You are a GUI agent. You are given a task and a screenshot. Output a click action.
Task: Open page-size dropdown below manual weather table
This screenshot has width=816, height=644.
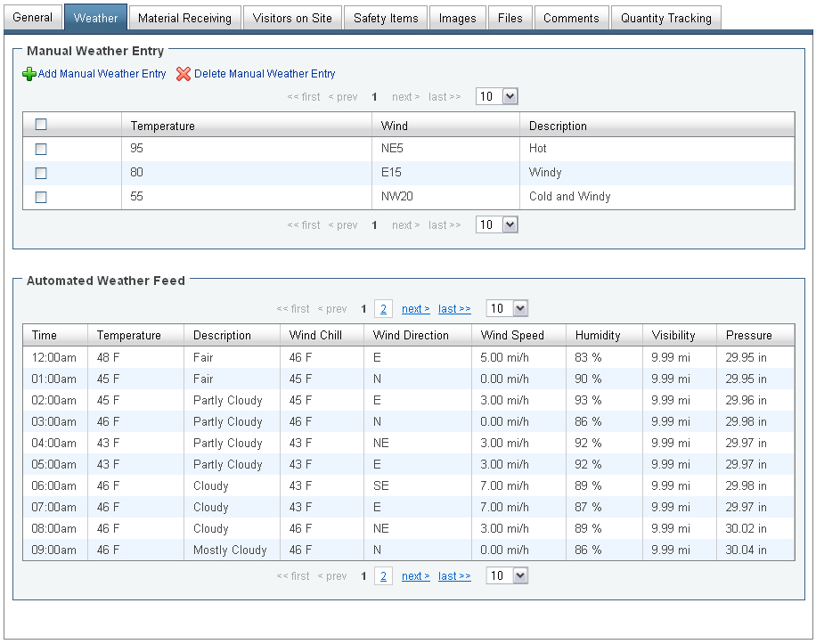(497, 224)
